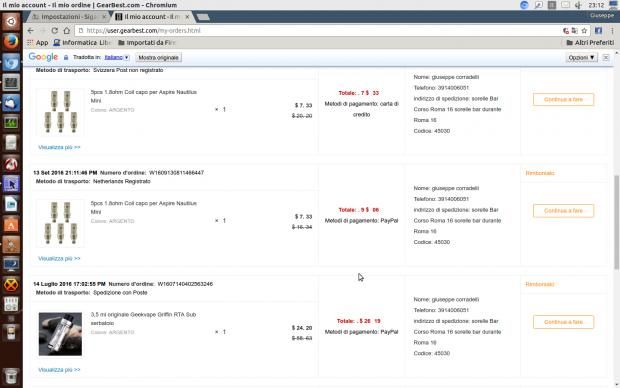This screenshot has width=620, height=388.
Task: Select the 'Il mio account' tab
Action: click(152, 17)
